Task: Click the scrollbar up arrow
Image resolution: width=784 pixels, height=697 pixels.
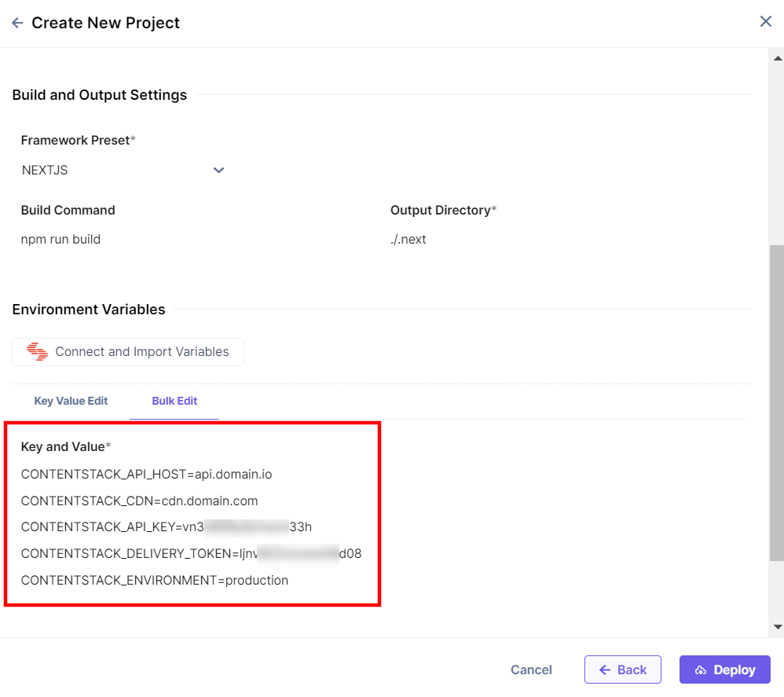Action: click(x=778, y=58)
